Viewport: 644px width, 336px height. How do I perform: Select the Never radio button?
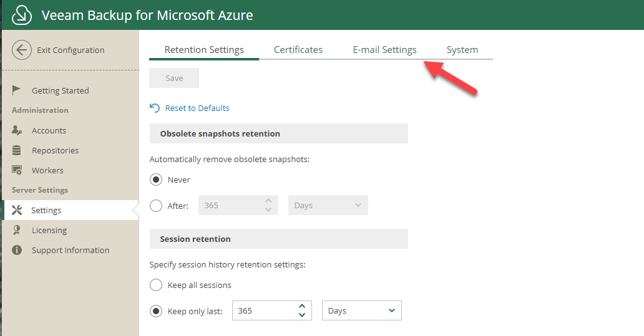156,180
